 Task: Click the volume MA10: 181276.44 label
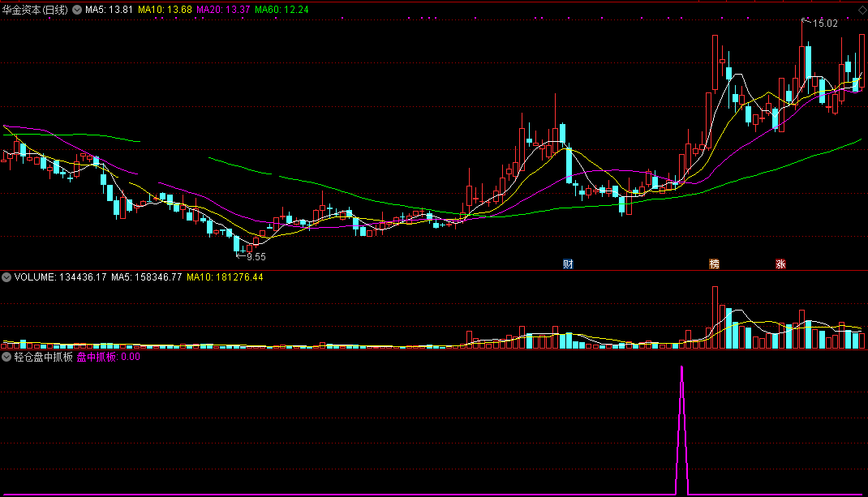coord(225,277)
